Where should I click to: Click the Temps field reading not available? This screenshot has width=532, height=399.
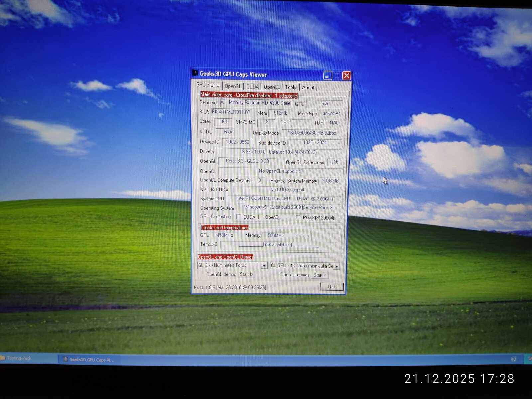279,245
